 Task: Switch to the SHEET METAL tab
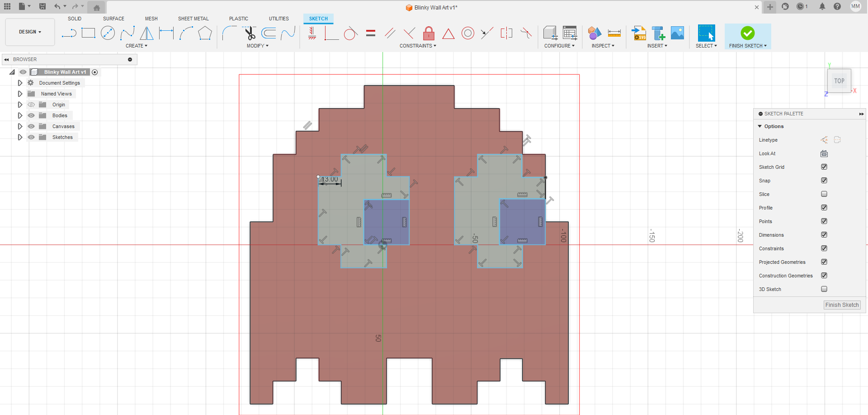[x=193, y=19]
